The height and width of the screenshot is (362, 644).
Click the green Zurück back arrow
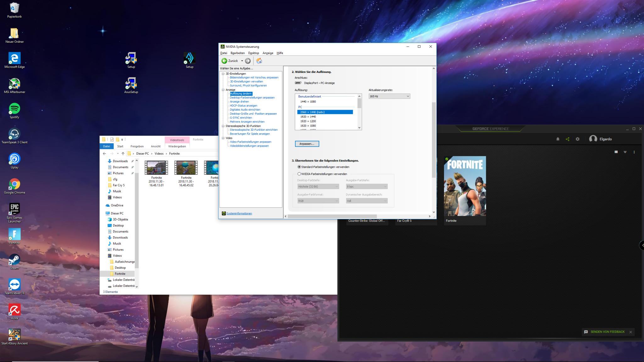224,61
